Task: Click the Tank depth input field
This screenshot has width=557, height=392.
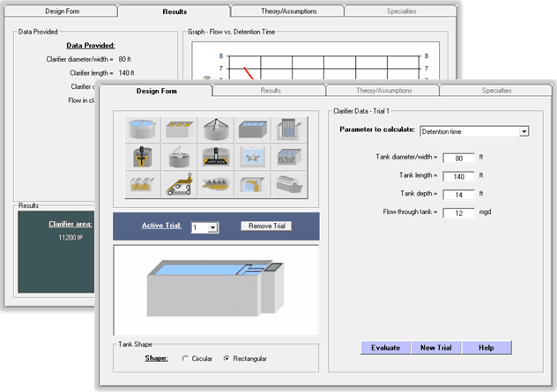Action: [x=458, y=195]
